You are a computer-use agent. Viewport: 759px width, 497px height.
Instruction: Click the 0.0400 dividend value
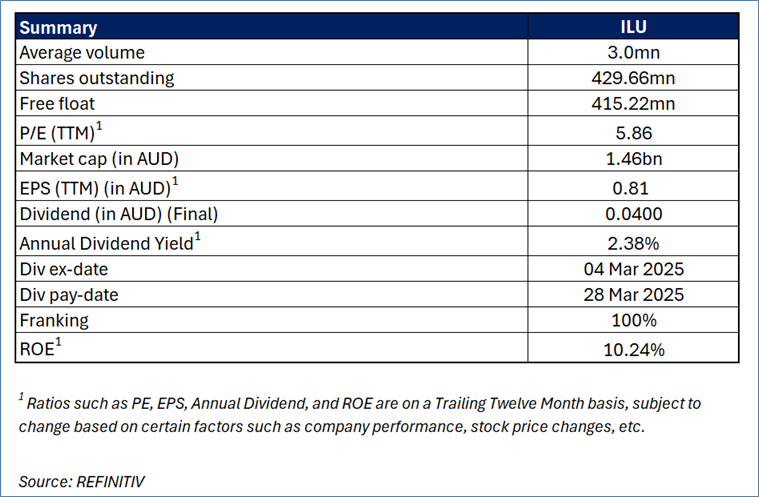tap(634, 215)
